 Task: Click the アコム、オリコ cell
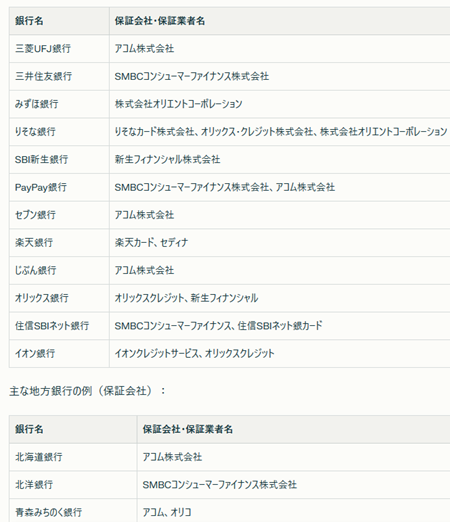[294, 511]
